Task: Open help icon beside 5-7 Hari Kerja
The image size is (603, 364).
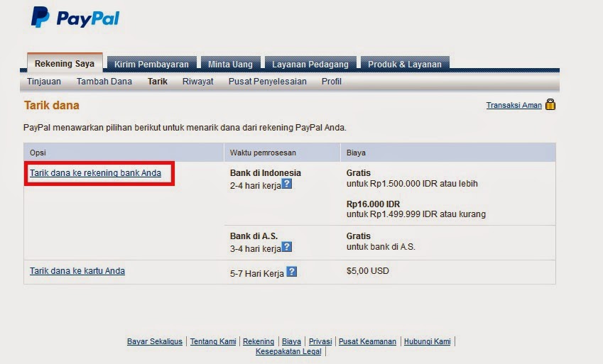Action: (x=292, y=272)
